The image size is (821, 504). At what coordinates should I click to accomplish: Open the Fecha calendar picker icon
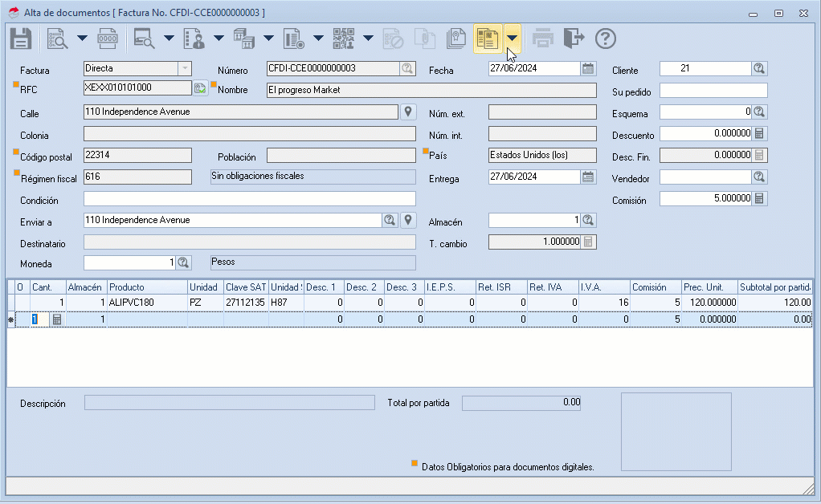pyautogui.click(x=588, y=68)
